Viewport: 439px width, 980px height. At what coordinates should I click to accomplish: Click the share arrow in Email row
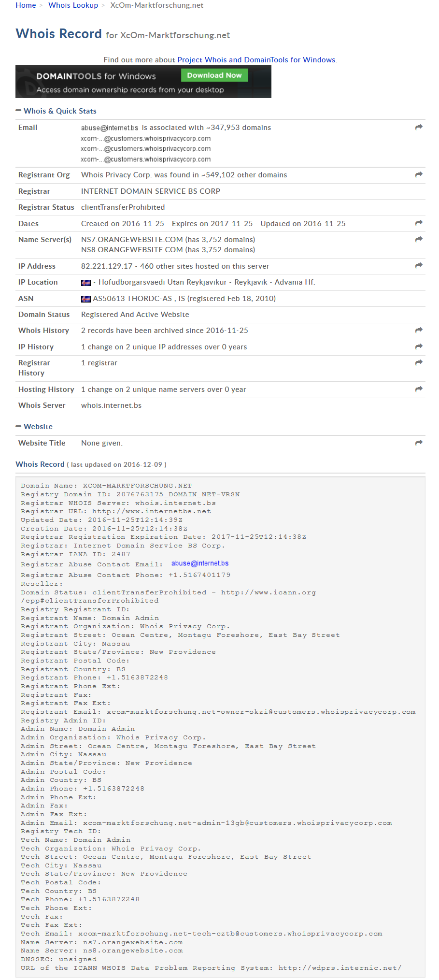419,127
